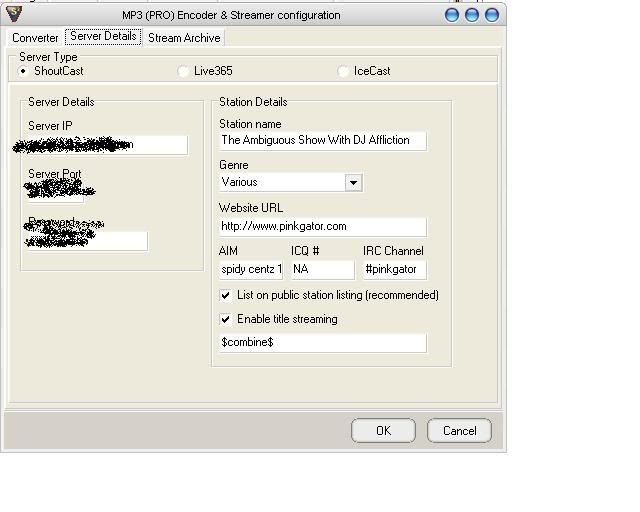Click the AIM field
Screen dimensions: 640x512
pyautogui.click(x=251, y=269)
